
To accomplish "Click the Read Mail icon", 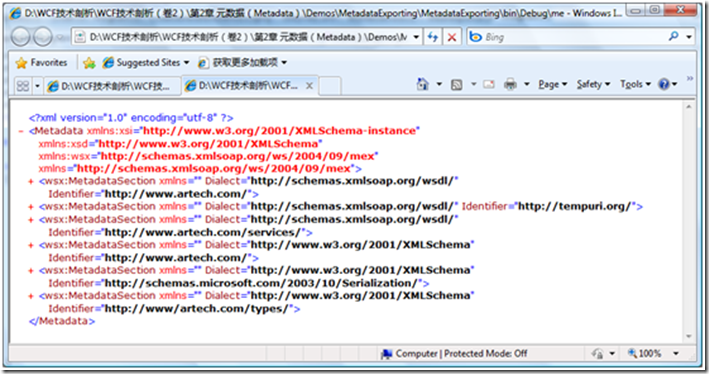I will coord(489,84).
